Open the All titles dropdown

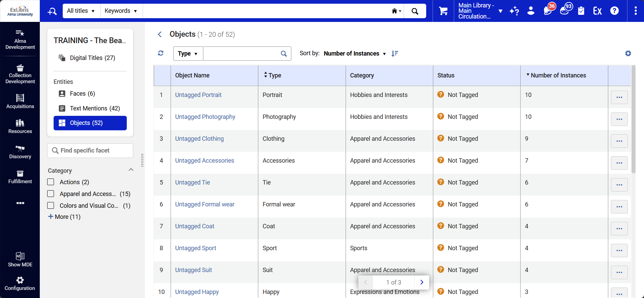coord(81,11)
